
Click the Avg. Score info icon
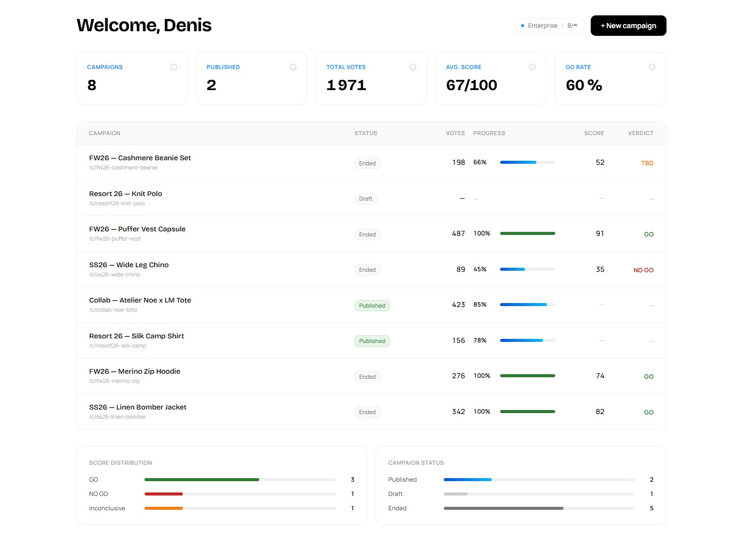[x=532, y=67]
